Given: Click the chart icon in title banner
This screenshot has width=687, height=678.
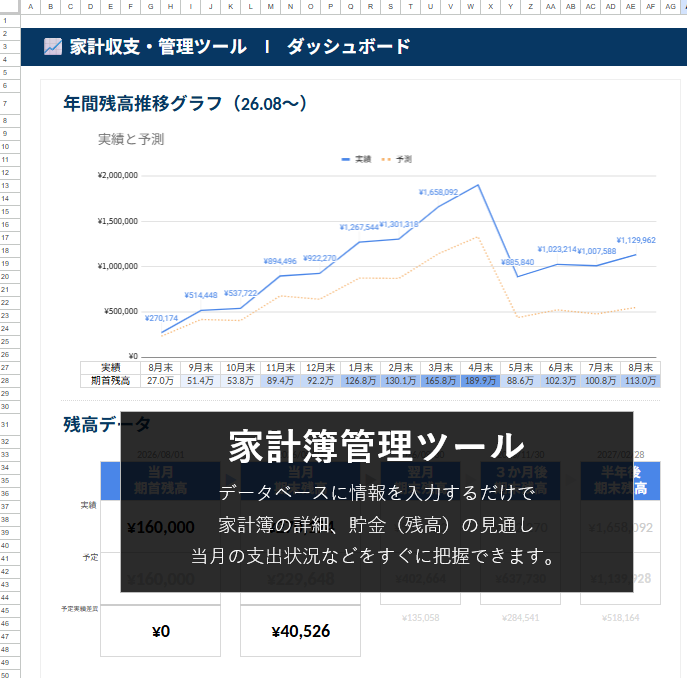Looking at the screenshot, I should click(x=53, y=46).
